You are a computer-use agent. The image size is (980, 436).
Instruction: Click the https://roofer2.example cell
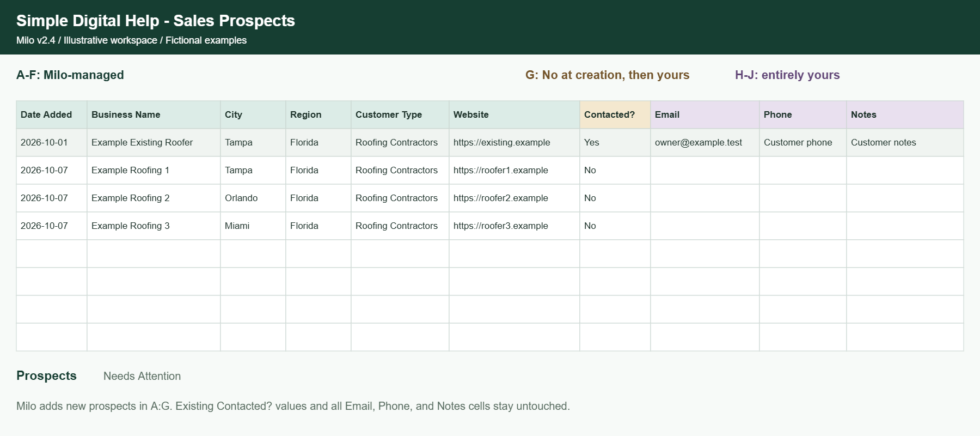[514, 198]
